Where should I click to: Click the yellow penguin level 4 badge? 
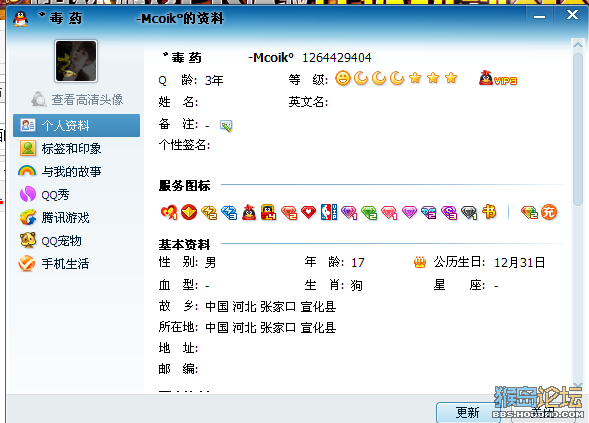click(x=269, y=212)
